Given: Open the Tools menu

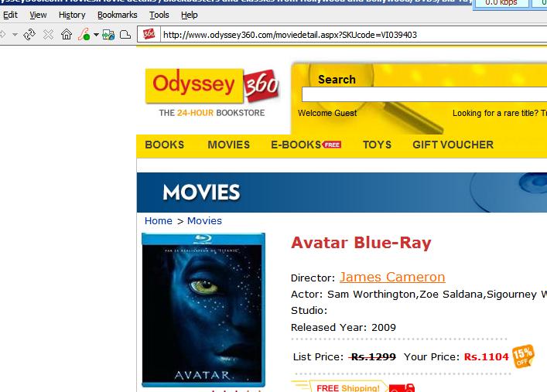Looking at the screenshot, I should coord(159,15).
